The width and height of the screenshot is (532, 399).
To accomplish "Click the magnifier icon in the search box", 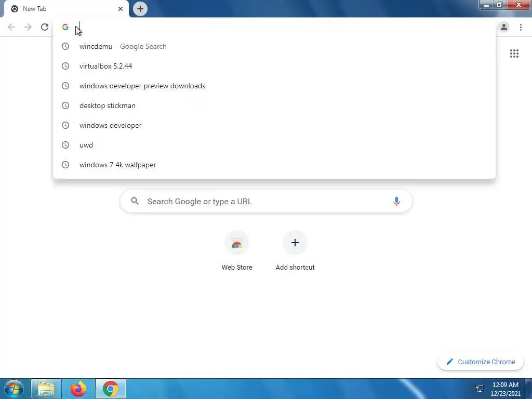I will coord(135,201).
